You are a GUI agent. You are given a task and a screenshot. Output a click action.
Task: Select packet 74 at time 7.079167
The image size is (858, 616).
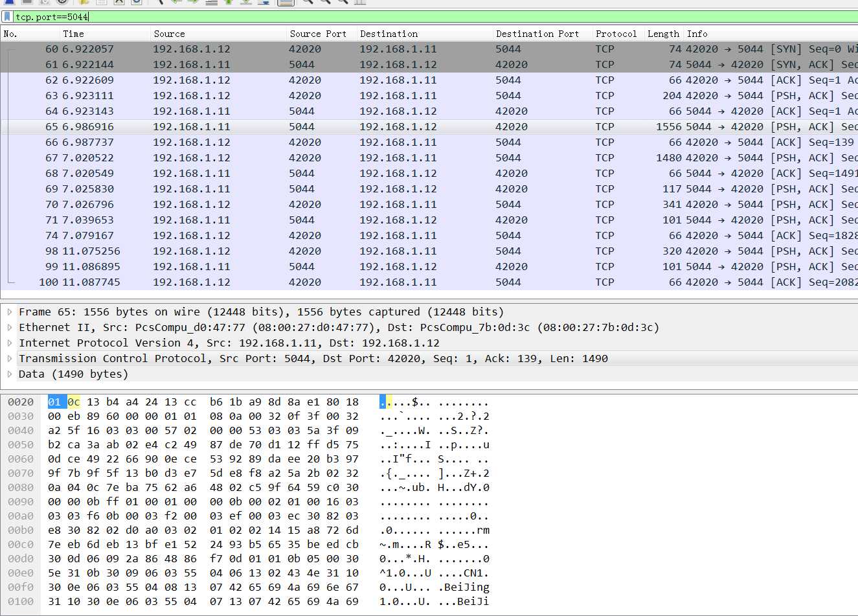(x=429, y=236)
